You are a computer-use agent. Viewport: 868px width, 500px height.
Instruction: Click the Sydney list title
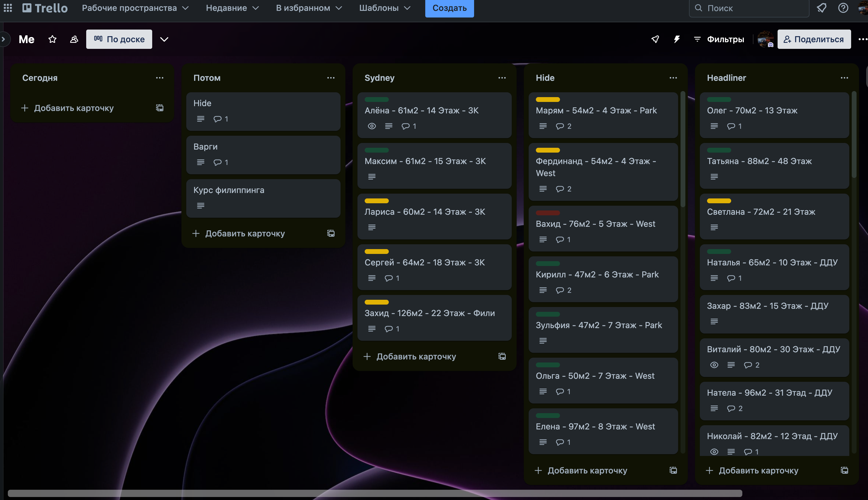(379, 78)
